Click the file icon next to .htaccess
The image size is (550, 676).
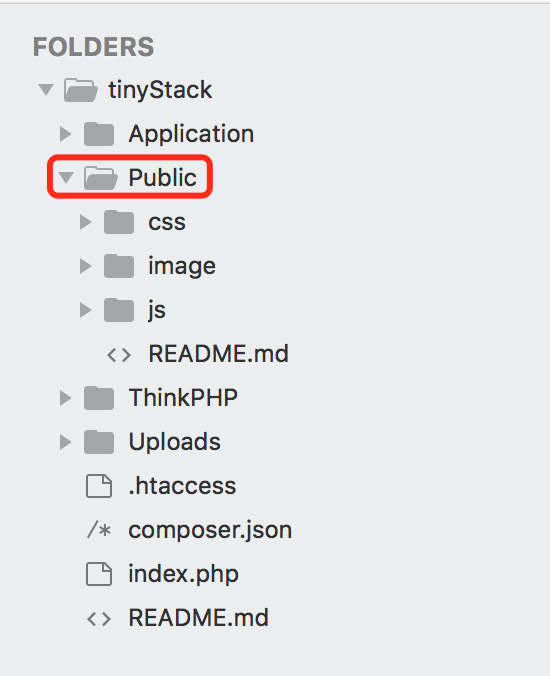tap(99, 486)
